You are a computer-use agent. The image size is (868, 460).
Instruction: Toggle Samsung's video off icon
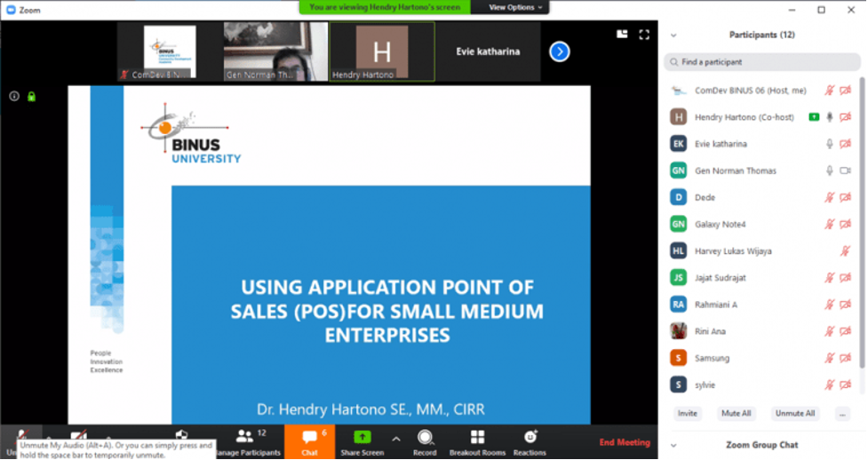click(845, 358)
